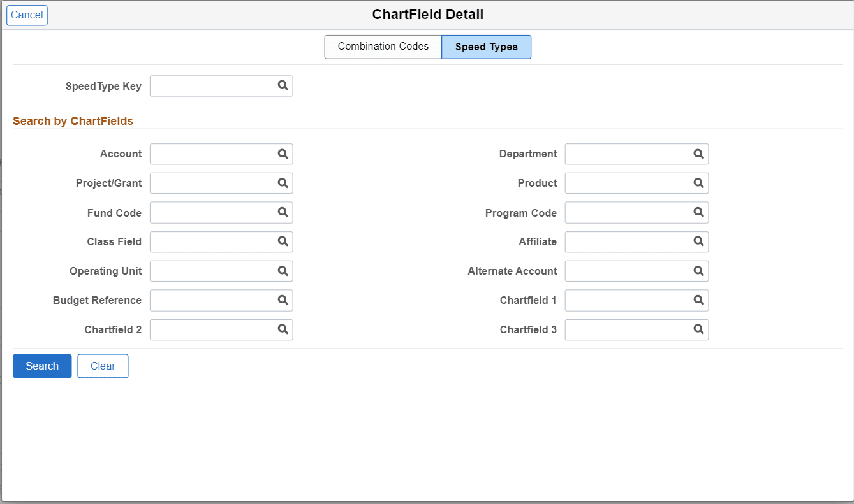
Task: Open the Chartfield 1 lookup
Action: point(698,300)
